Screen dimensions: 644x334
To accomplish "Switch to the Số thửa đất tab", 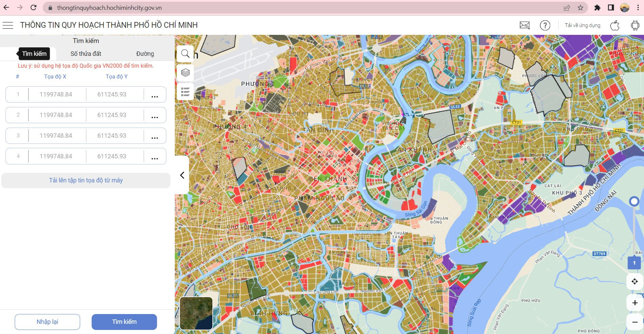I will [x=86, y=54].
